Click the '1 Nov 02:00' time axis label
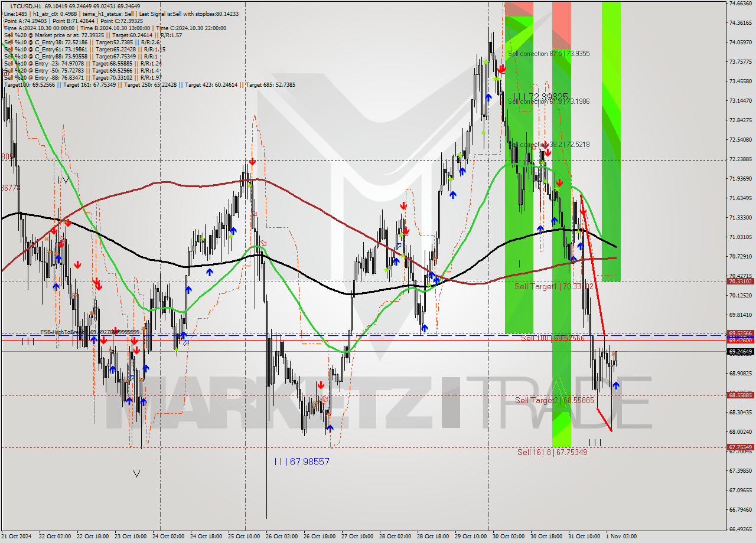The width and height of the screenshot is (756, 543). tap(621, 537)
